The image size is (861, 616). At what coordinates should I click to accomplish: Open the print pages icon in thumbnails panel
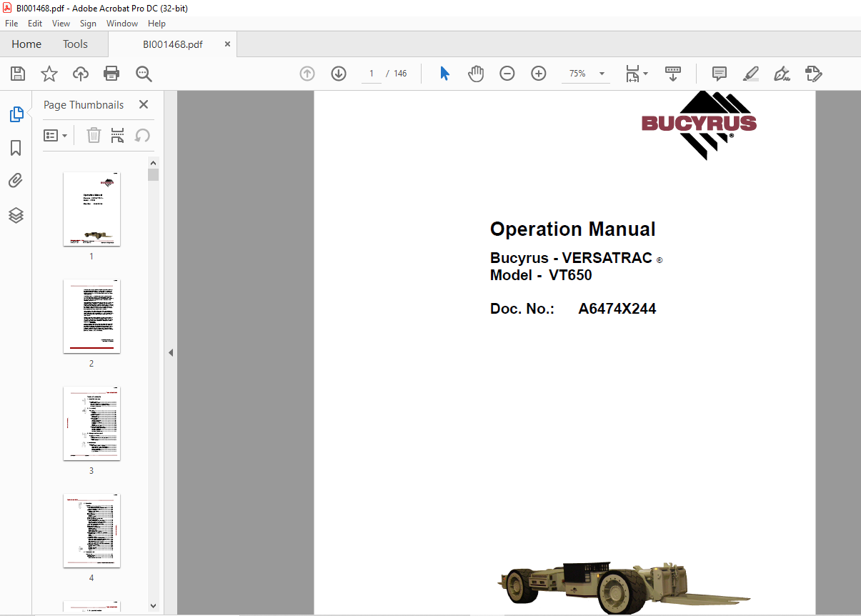tap(118, 135)
